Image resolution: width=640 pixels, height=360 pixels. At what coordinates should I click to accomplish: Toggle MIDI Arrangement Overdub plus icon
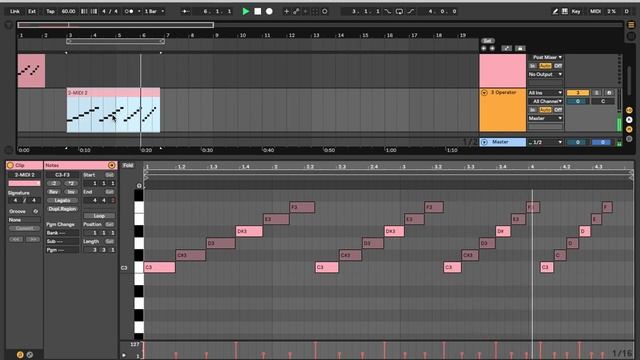click(x=286, y=11)
